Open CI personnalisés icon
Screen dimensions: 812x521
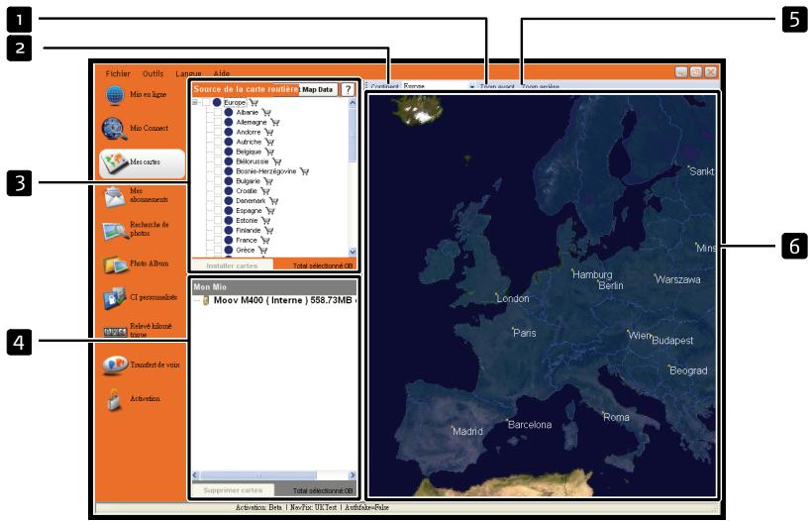click(114, 298)
